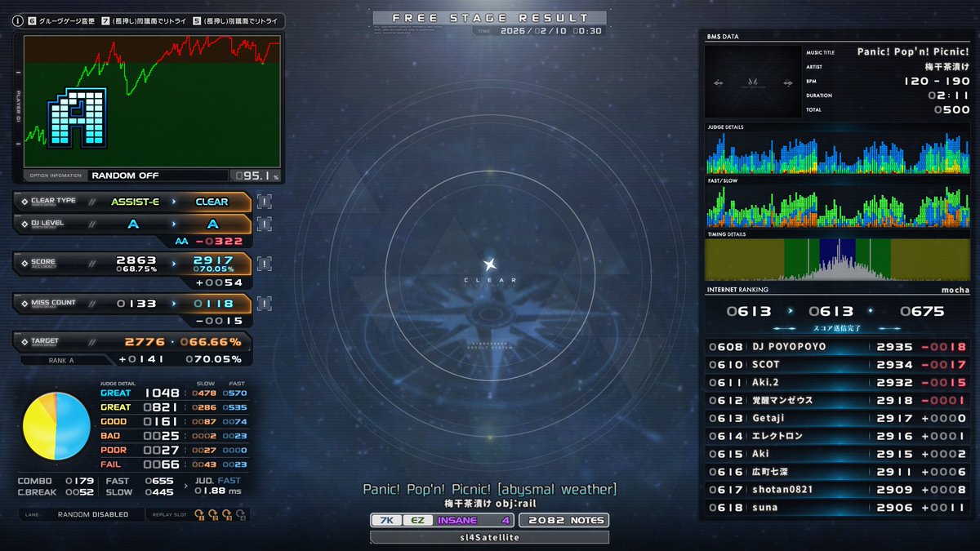Select ranking row suna
This screenshot has height=551, width=980.
(837, 508)
